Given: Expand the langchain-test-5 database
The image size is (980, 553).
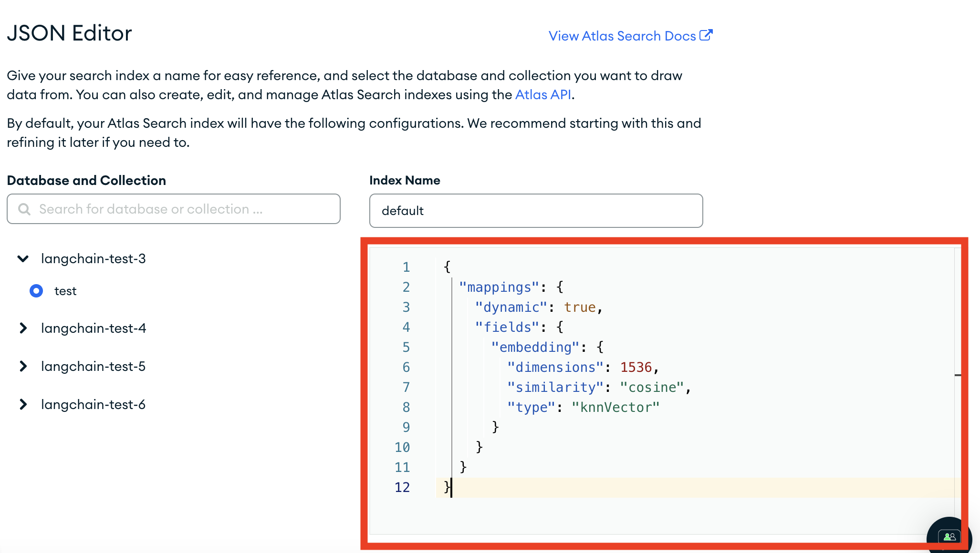Looking at the screenshot, I should click(23, 367).
